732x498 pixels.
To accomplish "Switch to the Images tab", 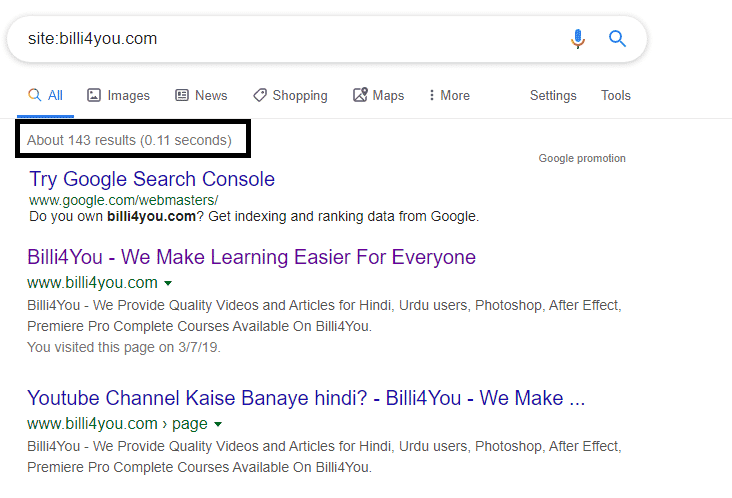I will click(118, 96).
